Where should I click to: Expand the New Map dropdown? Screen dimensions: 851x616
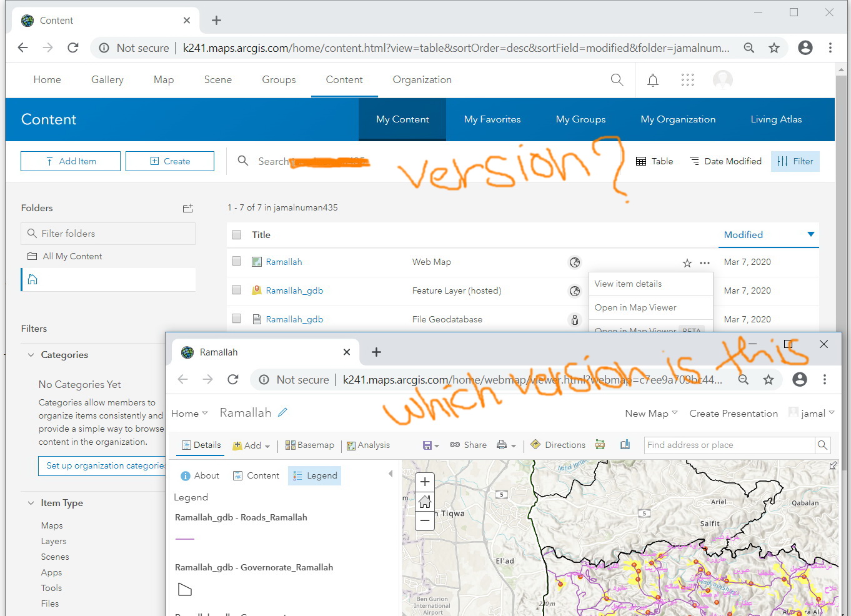point(651,414)
